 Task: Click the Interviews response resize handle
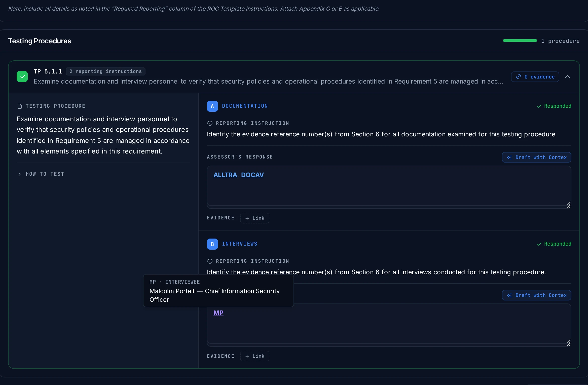click(x=569, y=343)
